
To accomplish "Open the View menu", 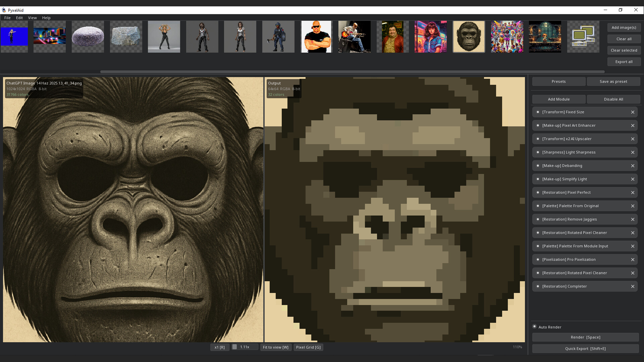I will 33,18.
